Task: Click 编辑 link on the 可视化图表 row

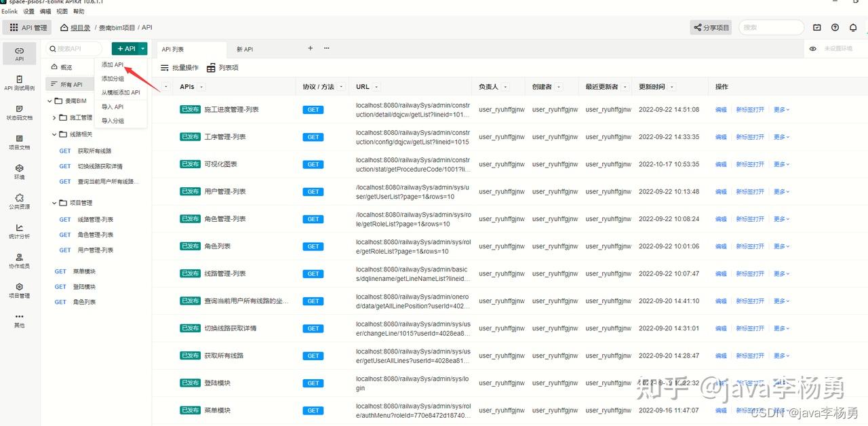Action: pos(720,163)
